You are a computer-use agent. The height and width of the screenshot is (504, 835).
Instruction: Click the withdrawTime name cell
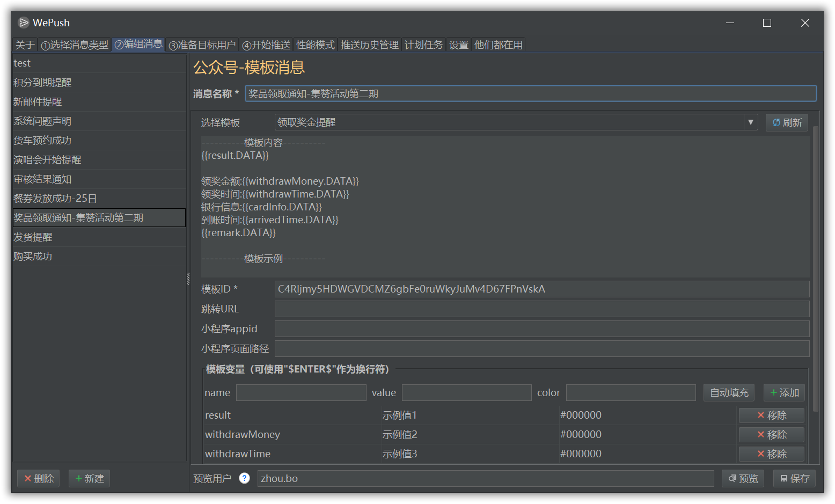[292, 454]
